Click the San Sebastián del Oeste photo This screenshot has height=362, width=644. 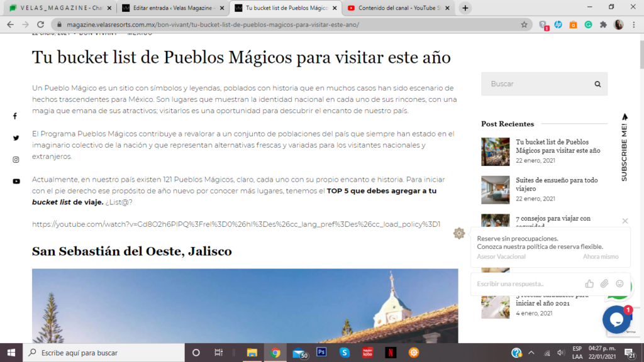(x=245, y=306)
